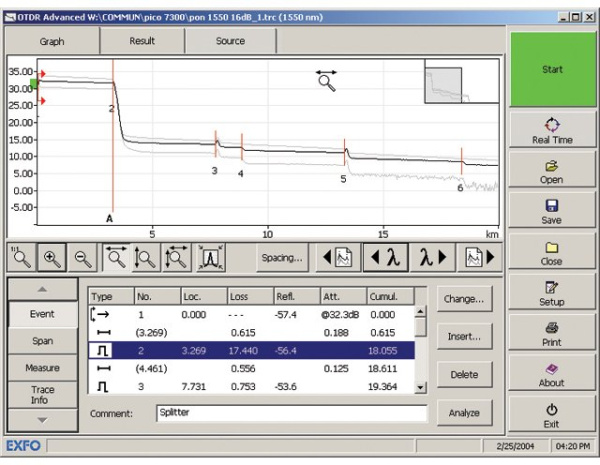Switch to the Source tab

pos(230,41)
